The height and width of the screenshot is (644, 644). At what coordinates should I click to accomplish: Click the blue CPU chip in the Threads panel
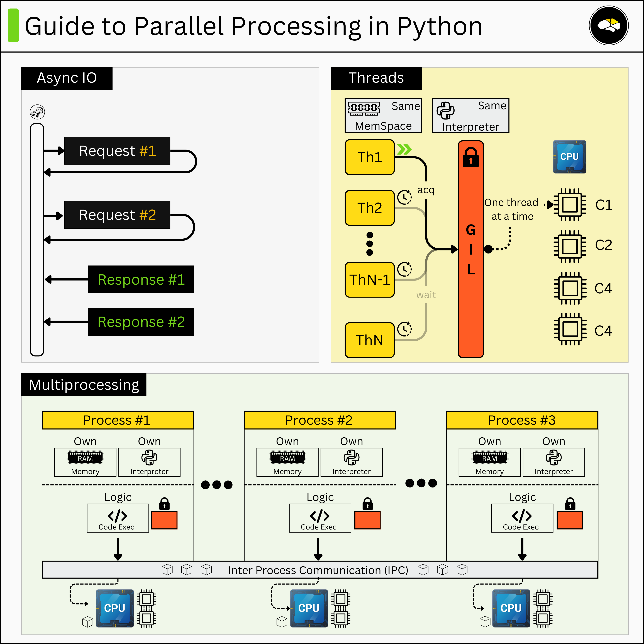569,157
